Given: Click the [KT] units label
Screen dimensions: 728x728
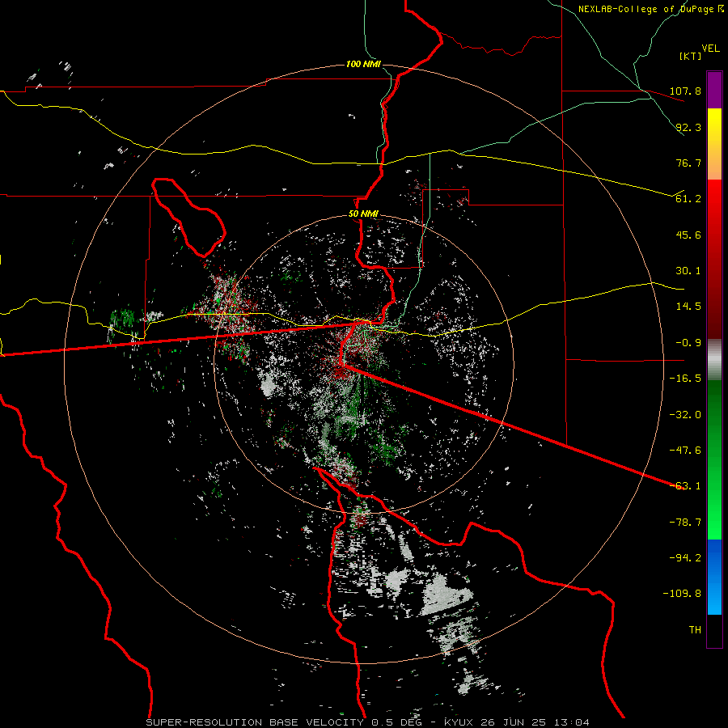Looking at the screenshot, I should (x=690, y=56).
